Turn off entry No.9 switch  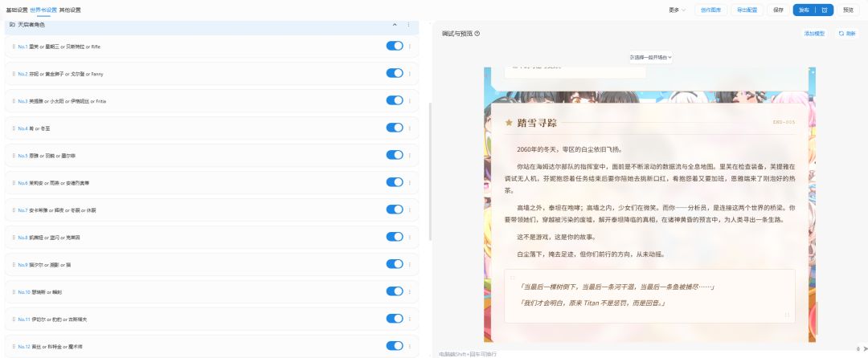tap(395, 263)
